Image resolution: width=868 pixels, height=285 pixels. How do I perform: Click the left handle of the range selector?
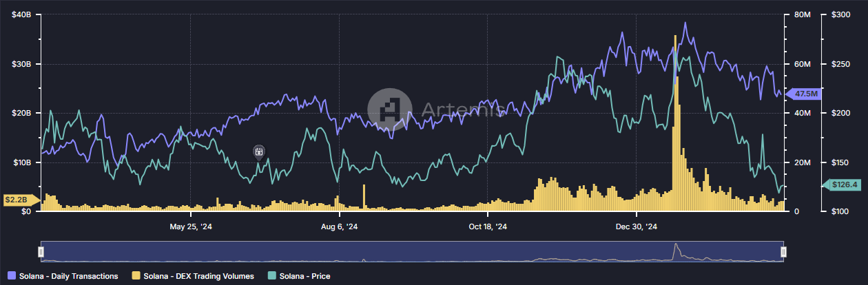(x=41, y=251)
